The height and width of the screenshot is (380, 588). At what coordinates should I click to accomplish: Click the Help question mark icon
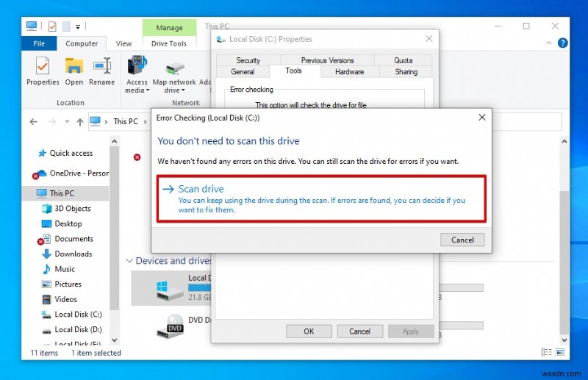(562, 43)
